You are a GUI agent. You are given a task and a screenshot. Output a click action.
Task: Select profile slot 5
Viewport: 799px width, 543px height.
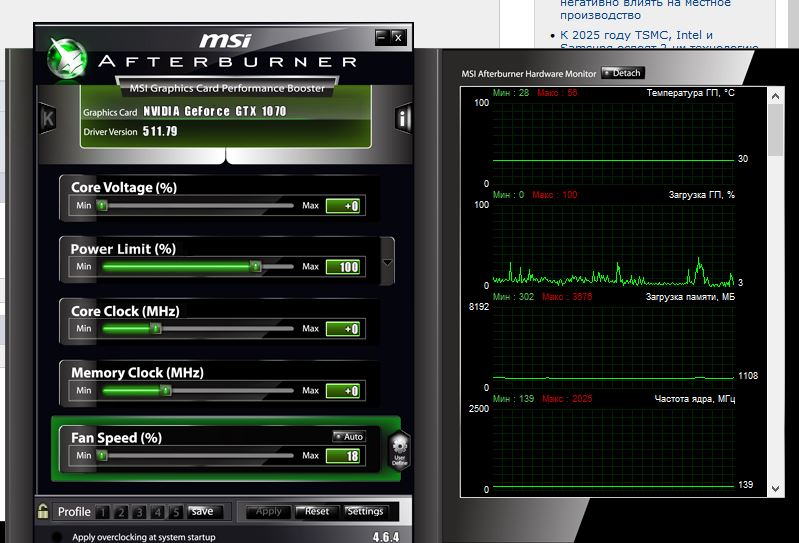pos(176,512)
